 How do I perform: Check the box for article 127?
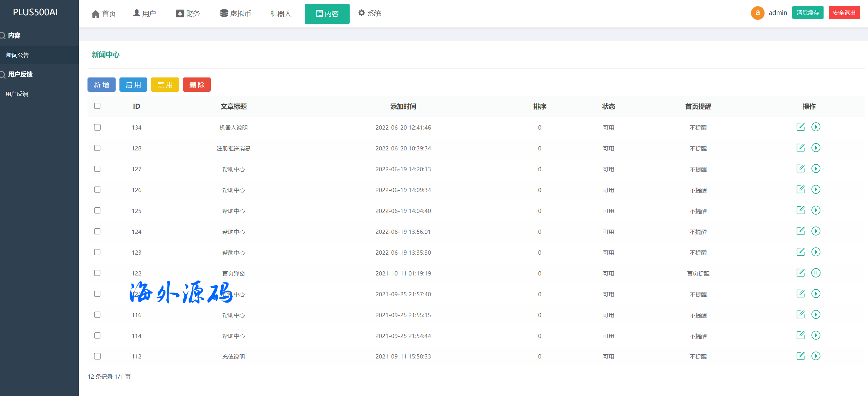pos(97,169)
